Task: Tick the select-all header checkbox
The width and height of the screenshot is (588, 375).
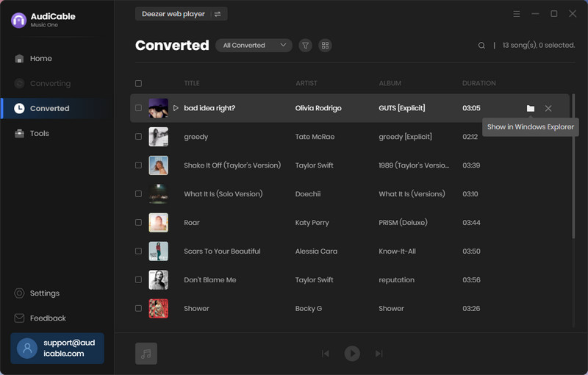Action: click(138, 83)
